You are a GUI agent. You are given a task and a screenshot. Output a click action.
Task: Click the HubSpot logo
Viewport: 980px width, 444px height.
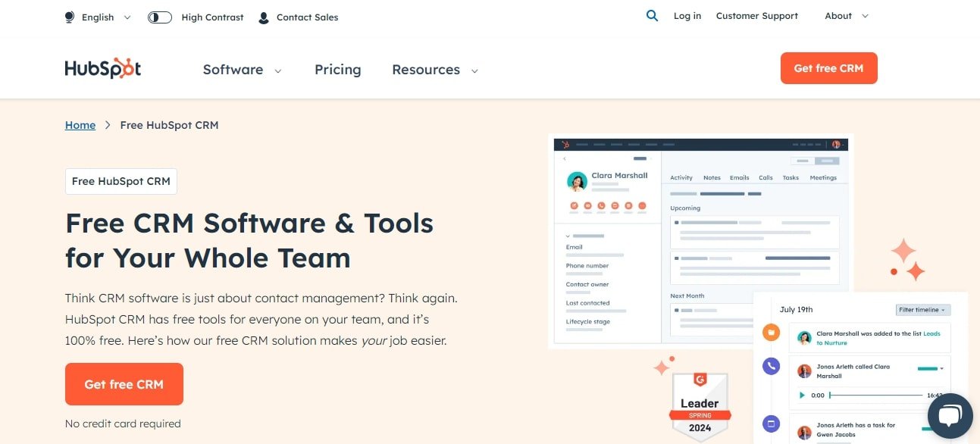pyautogui.click(x=103, y=68)
